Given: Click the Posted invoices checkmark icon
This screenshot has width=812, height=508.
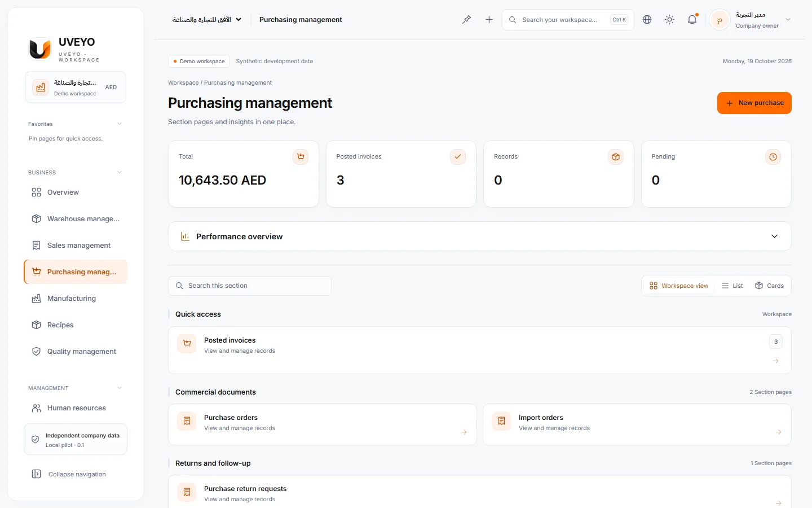Looking at the screenshot, I should click(x=458, y=157).
